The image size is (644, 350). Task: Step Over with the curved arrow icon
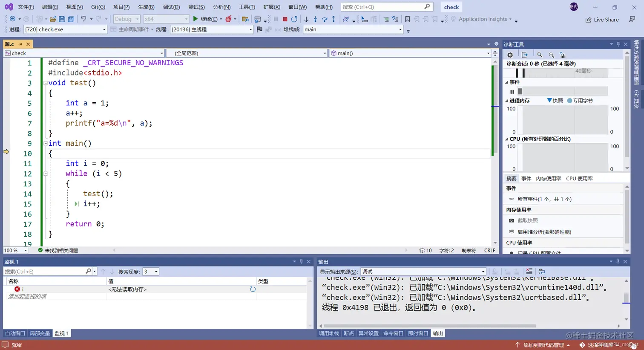(325, 19)
